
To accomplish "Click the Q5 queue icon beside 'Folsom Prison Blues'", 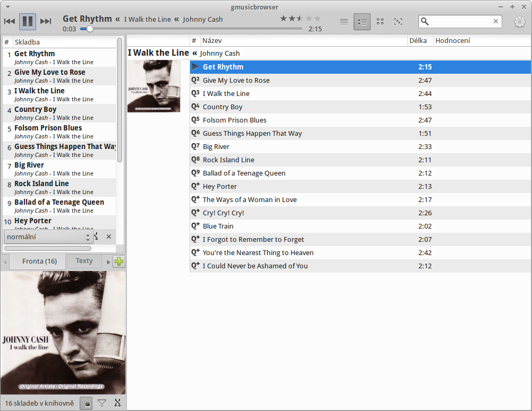I will point(195,120).
